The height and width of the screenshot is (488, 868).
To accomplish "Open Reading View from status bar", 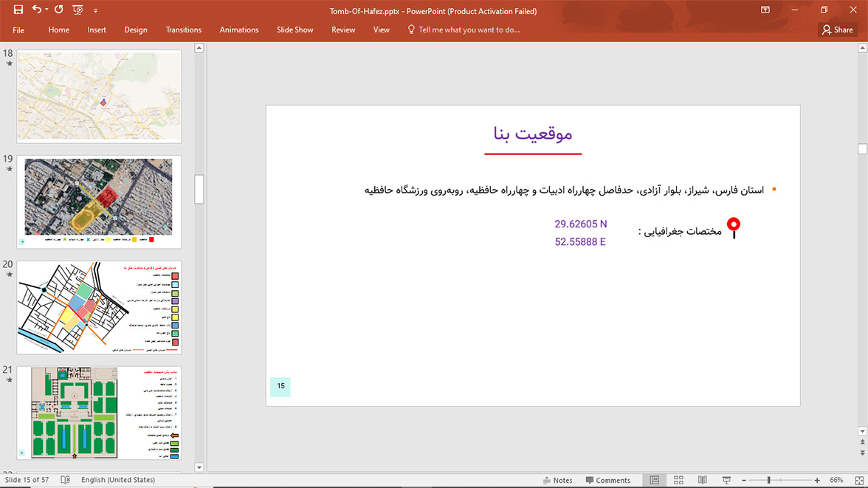I will coord(702,480).
